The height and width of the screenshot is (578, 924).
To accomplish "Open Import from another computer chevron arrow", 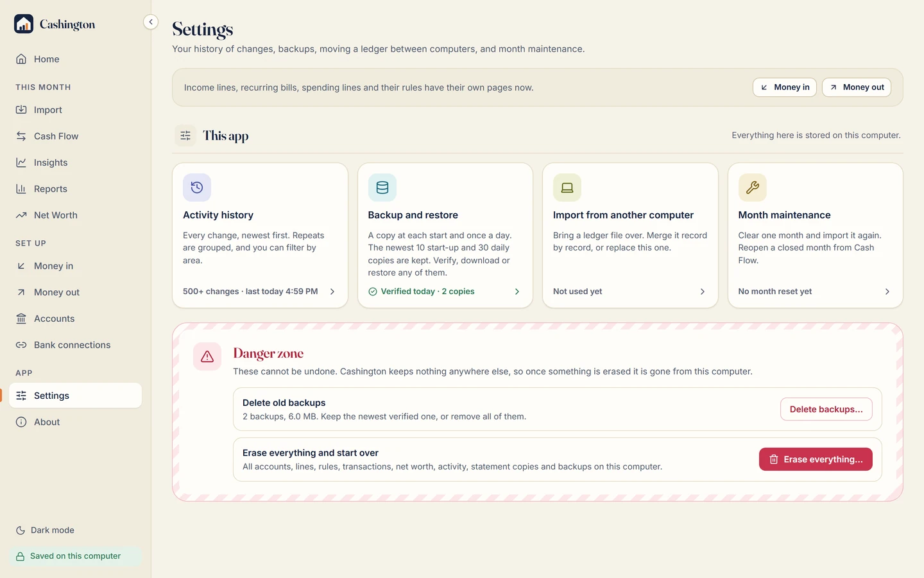I will tap(703, 292).
